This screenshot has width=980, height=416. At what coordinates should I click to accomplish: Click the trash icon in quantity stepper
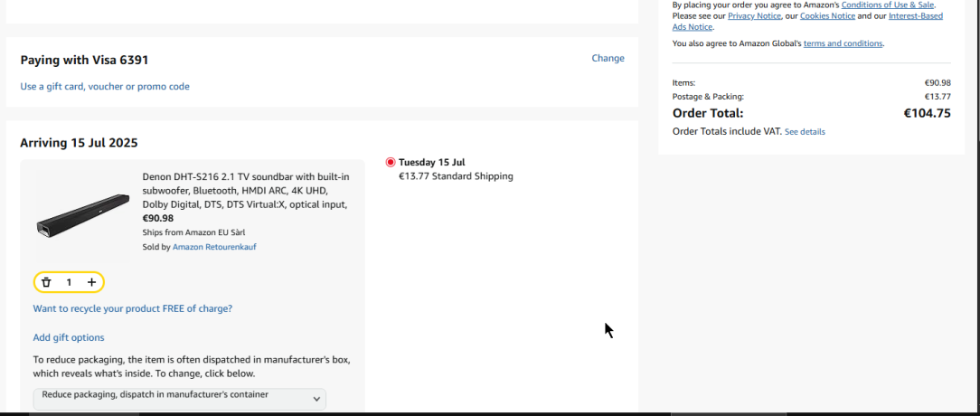click(x=46, y=282)
